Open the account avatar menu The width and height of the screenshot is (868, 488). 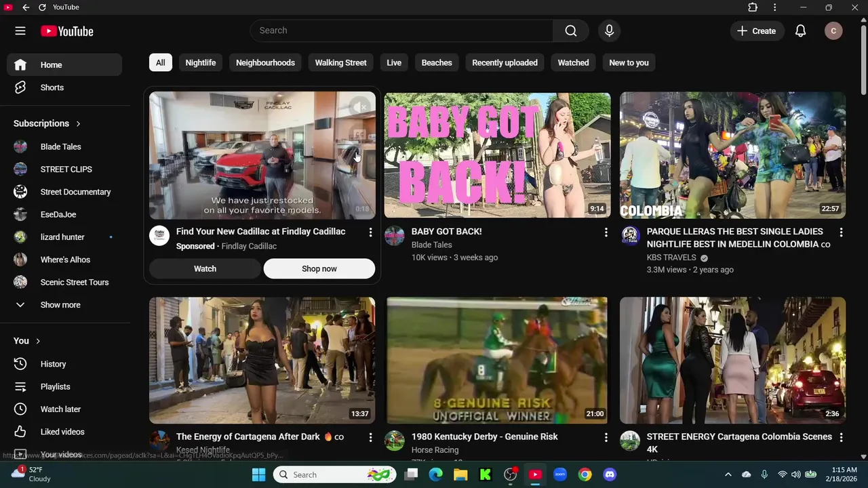pos(833,30)
